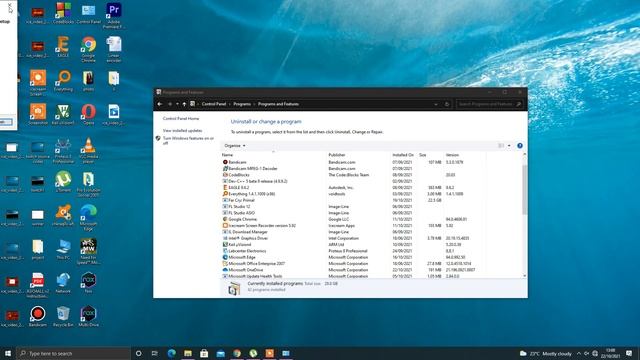
Task: Open the View installed updates link
Action: click(182, 131)
